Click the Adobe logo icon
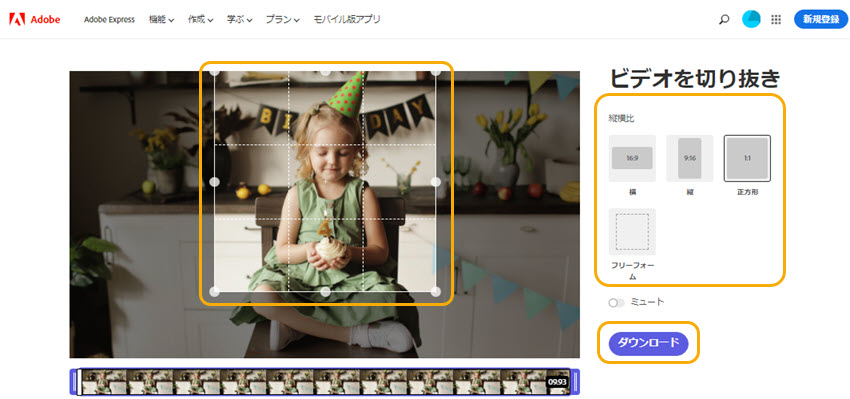This screenshot has height=399, width=850. point(17,20)
